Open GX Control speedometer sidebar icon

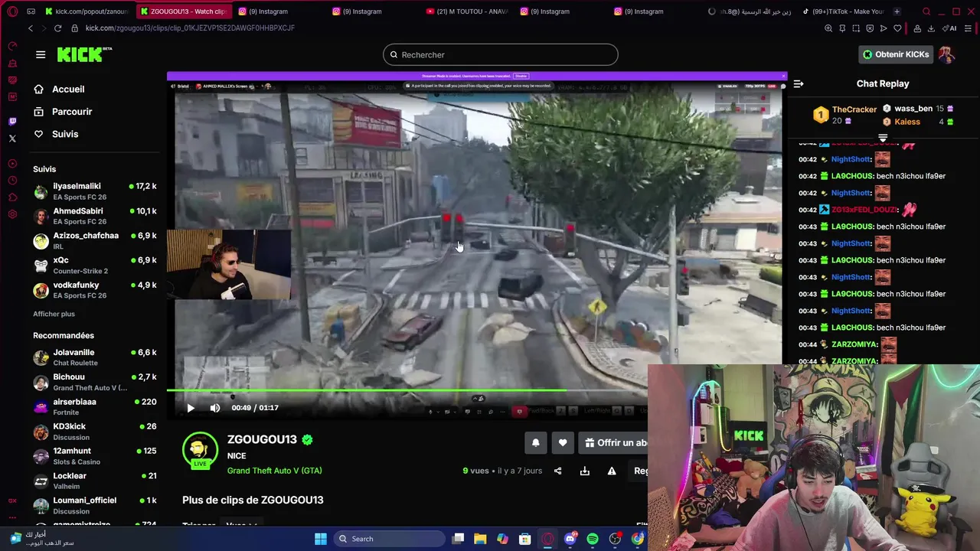(x=12, y=47)
